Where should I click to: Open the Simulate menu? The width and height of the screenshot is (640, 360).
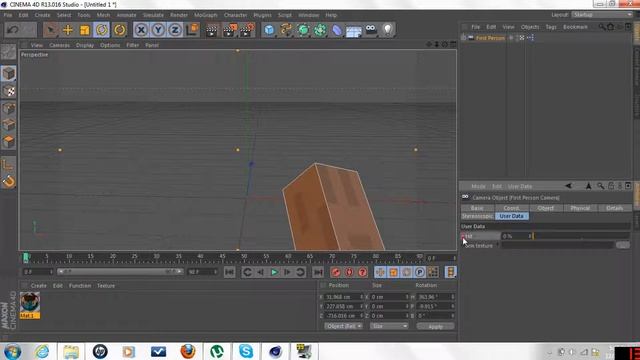(153, 15)
